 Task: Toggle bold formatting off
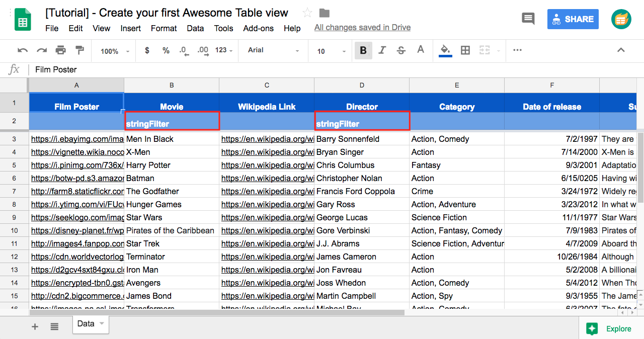click(x=363, y=50)
